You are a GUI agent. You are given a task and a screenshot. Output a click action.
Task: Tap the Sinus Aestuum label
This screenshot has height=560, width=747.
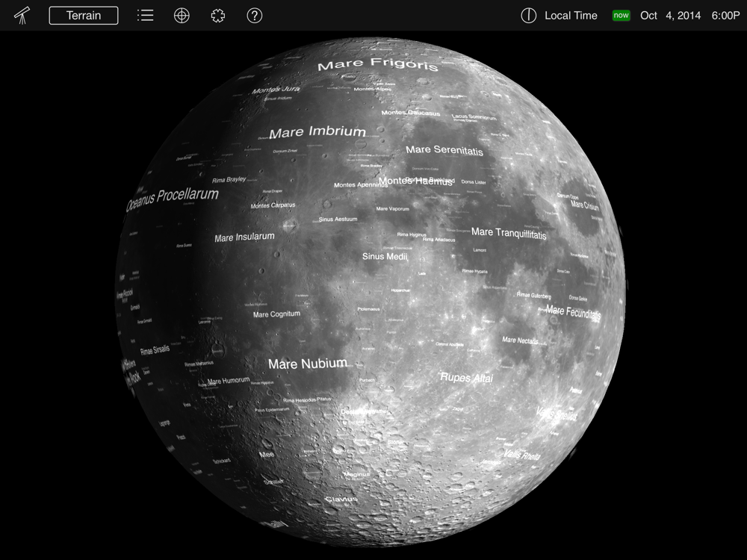[338, 219]
